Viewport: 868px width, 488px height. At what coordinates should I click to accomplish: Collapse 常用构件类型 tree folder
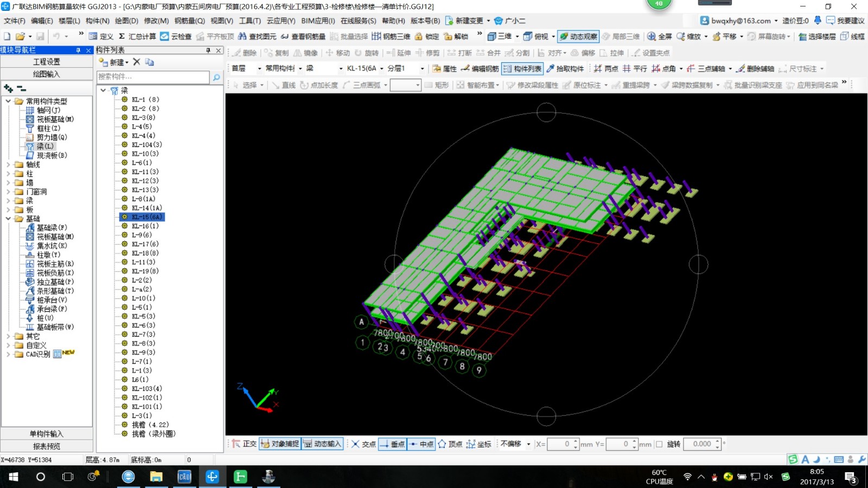click(8, 101)
